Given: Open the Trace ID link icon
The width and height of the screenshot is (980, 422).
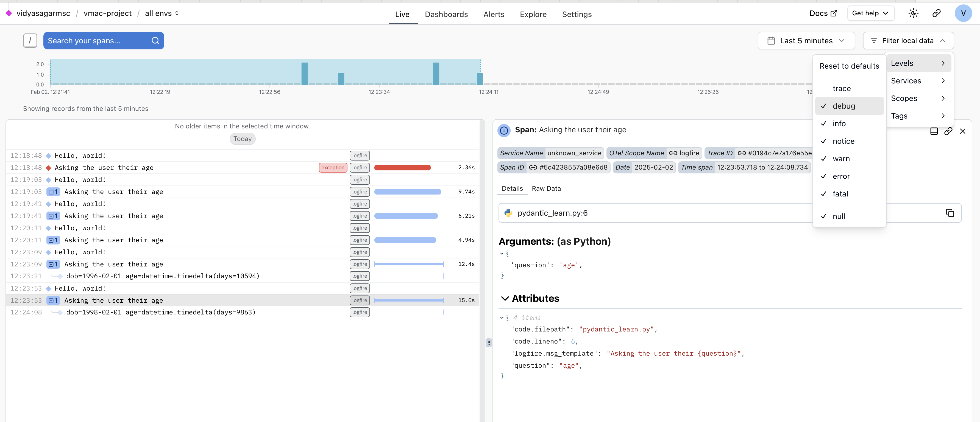Looking at the screenshot, I should pos(742,153).
